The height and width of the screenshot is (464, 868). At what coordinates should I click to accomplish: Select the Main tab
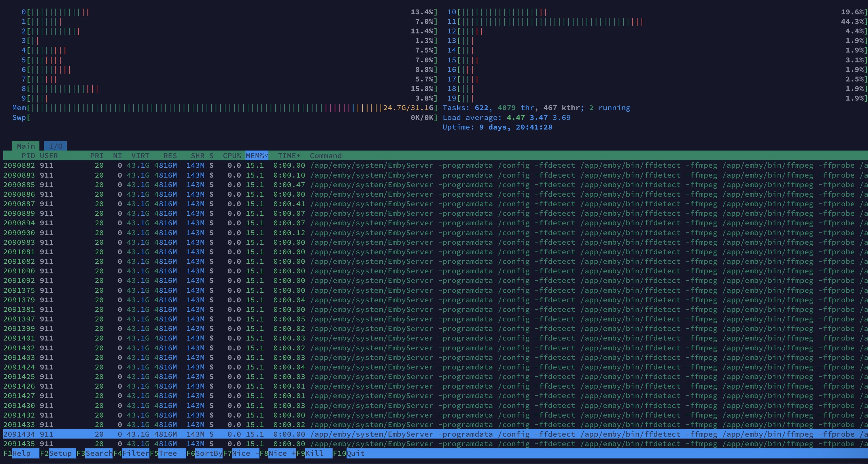point(26,146)
